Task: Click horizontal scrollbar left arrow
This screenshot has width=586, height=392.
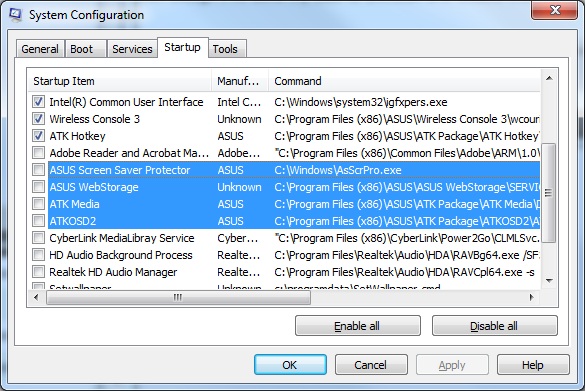Action: (x=36, y=297)
